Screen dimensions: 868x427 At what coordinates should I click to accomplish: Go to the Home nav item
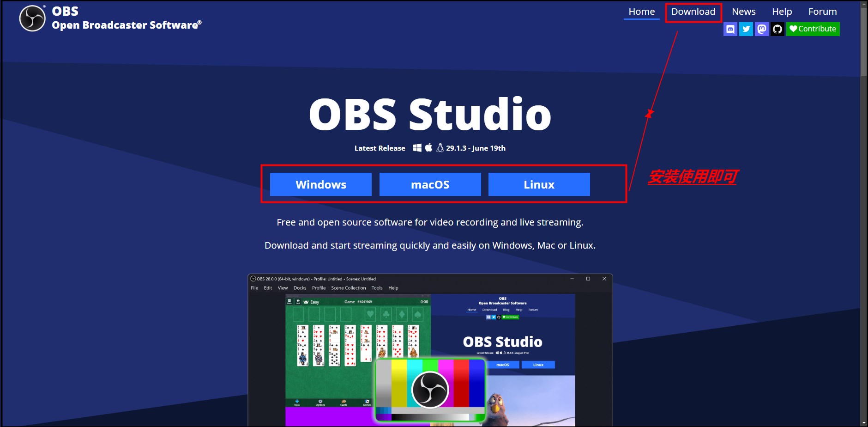[x=642, y=12]
